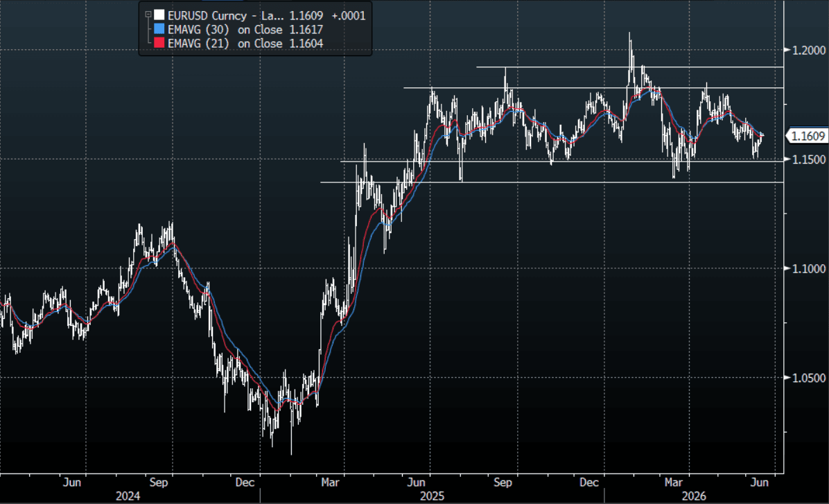The image size is (829, 504).
Task: Click the +.0001 change value in legend
Action: [x=349, y=15]
